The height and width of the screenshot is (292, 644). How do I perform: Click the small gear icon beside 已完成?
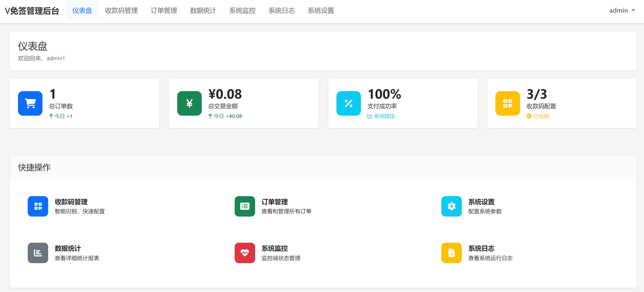[x=529, y=116]
